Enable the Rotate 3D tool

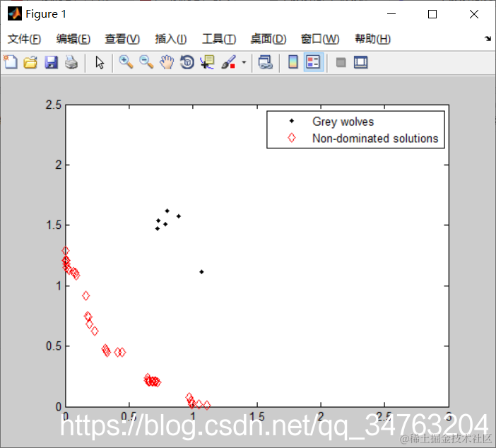click(187, 62)
